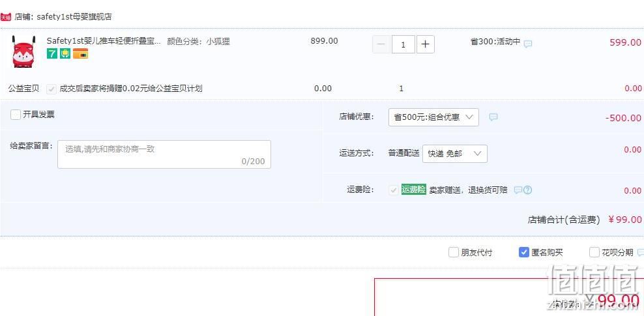Image resolution: width=644 pixels, height=316 pixels.
Task: Click the question mark help icon for 运费险
Action: point(528,190)
